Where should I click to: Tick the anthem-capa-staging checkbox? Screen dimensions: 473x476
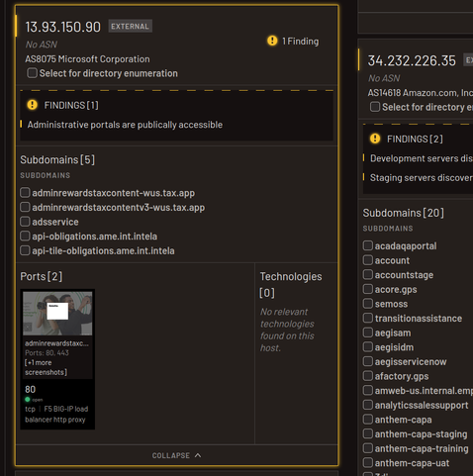368,433
